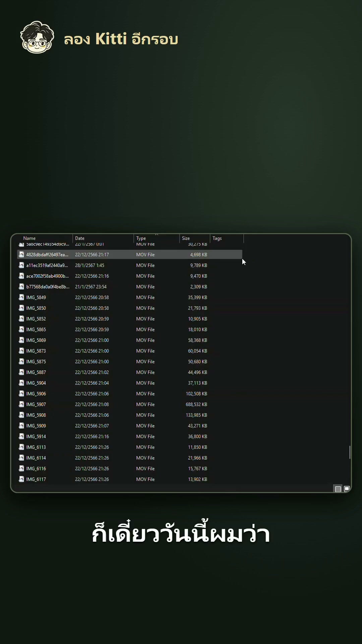Image resolution: width=362 pixels, height=644 pixels.
Task: Click the file icon for IMG_5865
Action: point(21,329)
